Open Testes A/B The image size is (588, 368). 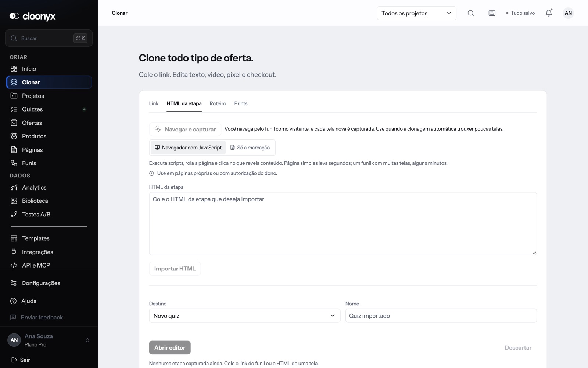pos(49,214)
